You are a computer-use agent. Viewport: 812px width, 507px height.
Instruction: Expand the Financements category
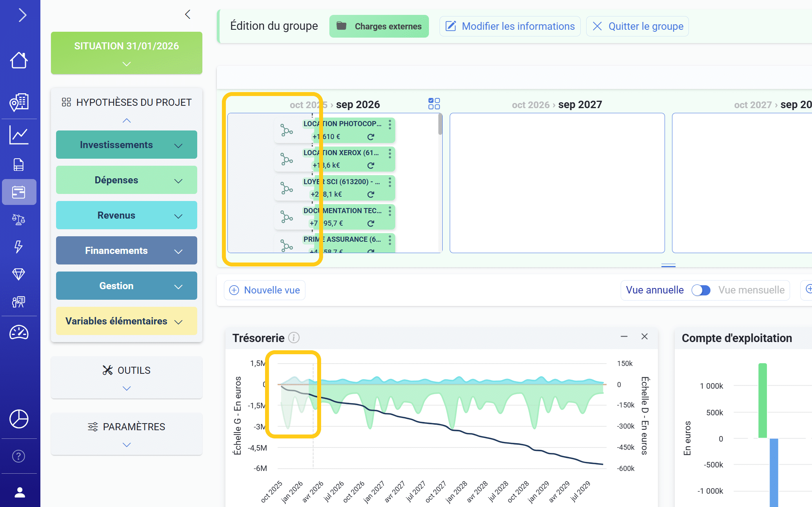tap(126, 250)
